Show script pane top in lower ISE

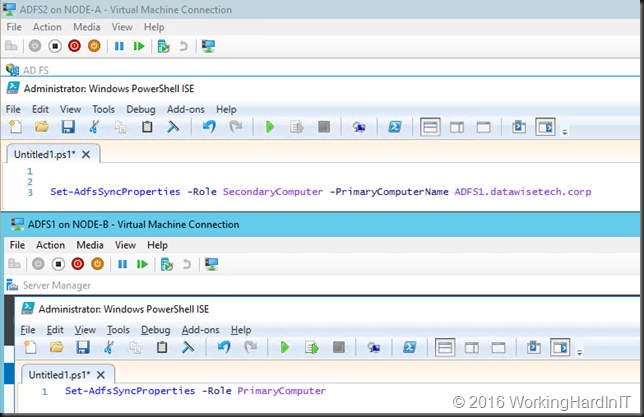445,348
